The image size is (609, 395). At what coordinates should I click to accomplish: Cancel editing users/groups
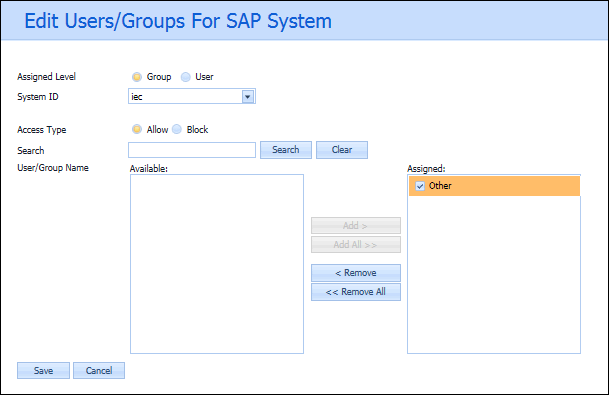99,371
